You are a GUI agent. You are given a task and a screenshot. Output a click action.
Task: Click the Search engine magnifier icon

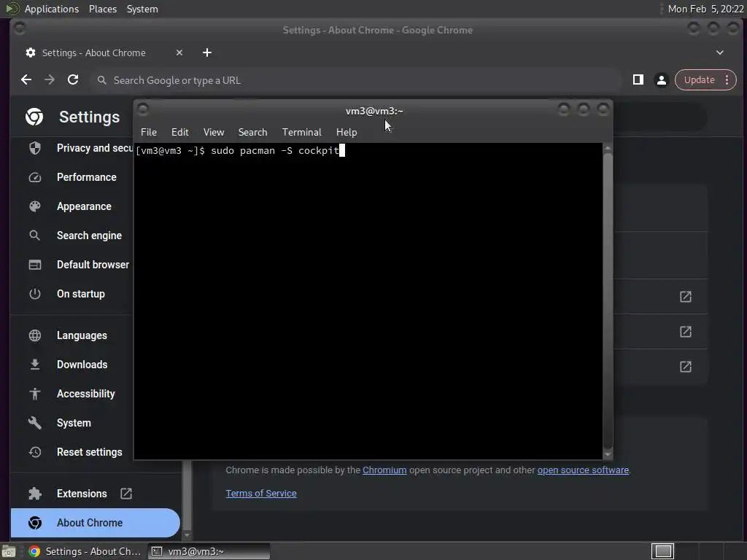[35, 236]
